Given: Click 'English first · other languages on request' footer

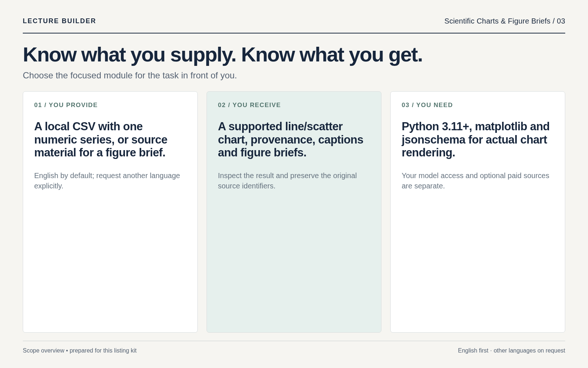Looking at the screenshot, I should [x=512, y=351].
